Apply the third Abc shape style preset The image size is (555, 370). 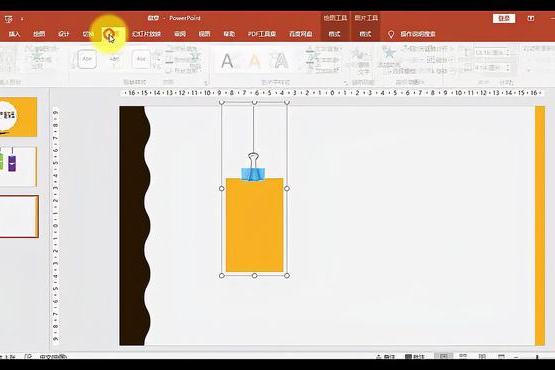coord(141,59)
